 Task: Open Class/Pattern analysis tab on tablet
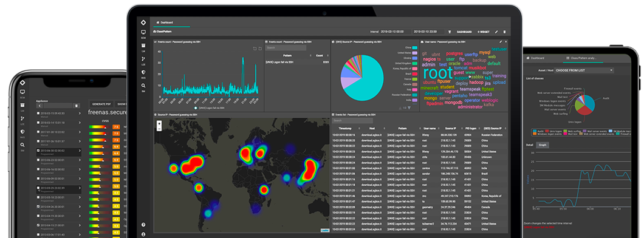coord(583,58)
